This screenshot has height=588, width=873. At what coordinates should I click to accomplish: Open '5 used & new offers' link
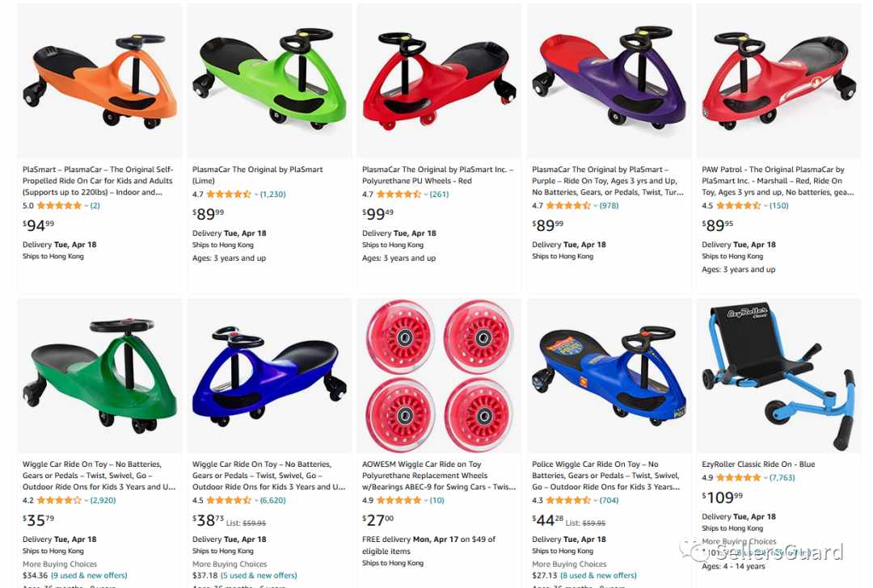click(259, 575)
